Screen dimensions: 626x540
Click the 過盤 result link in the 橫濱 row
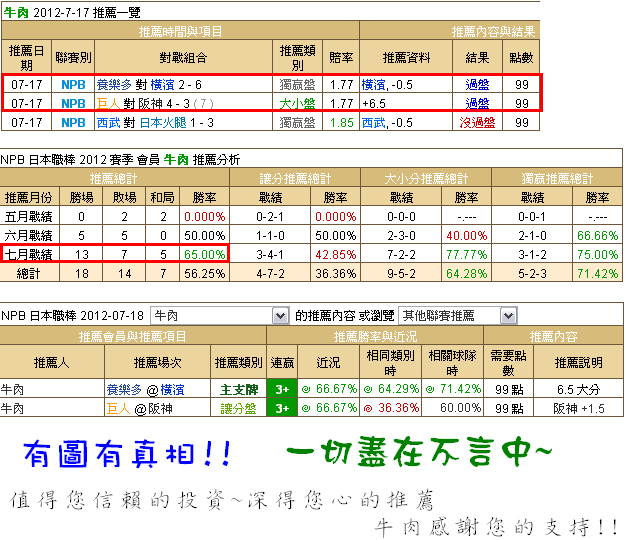[x=477, y=85]
